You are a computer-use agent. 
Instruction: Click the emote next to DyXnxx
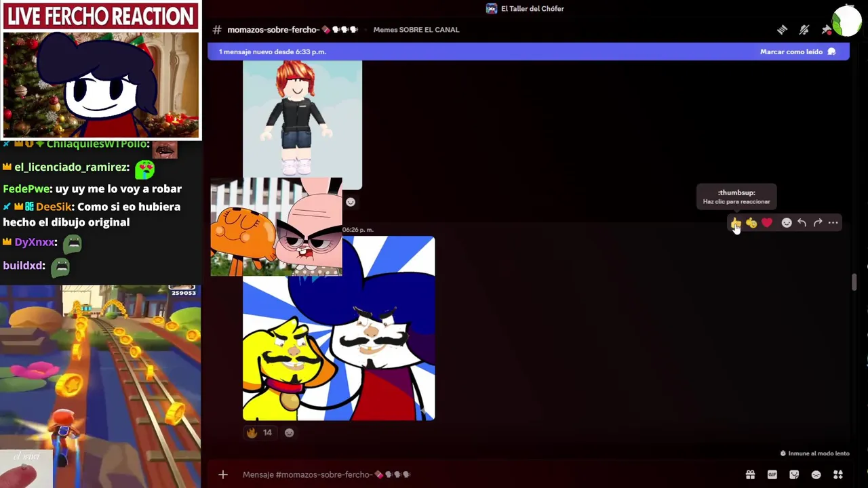coord(72,243)
